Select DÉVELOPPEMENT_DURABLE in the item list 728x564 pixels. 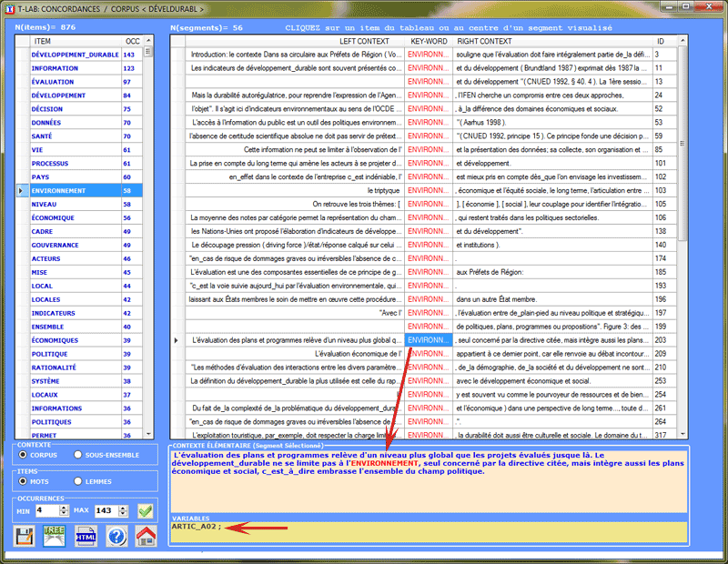[76, 55]
